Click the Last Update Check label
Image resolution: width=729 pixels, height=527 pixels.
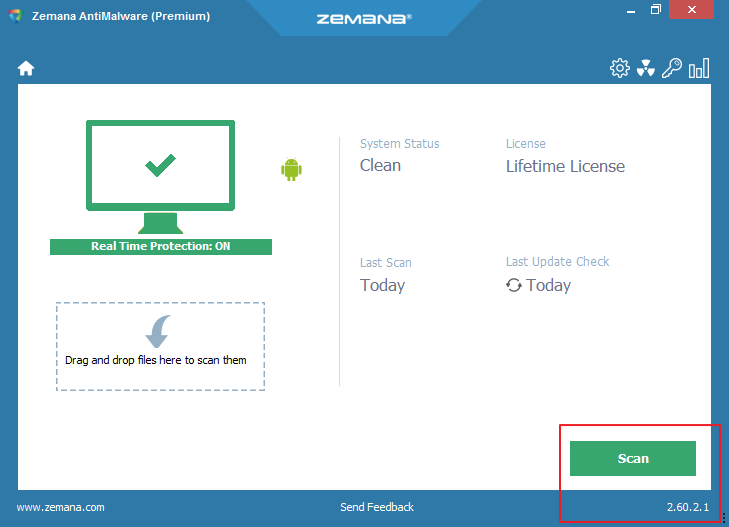tap(557, 262)
